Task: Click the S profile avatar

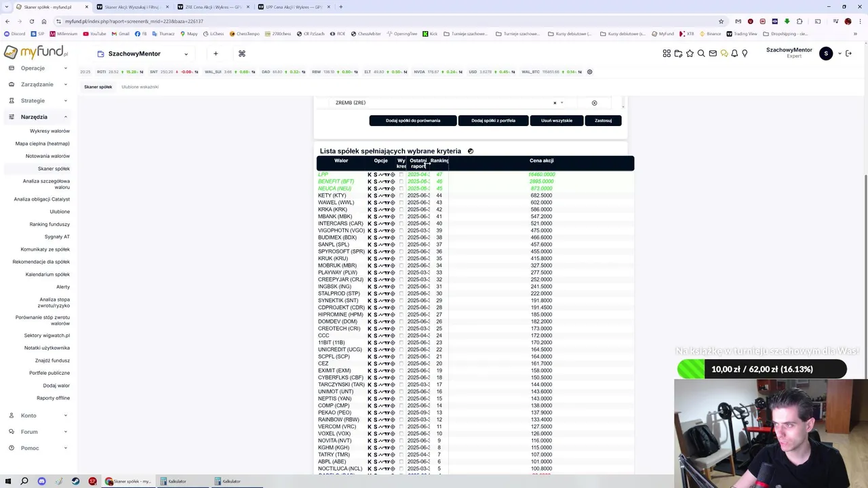Action: (825, 54)
